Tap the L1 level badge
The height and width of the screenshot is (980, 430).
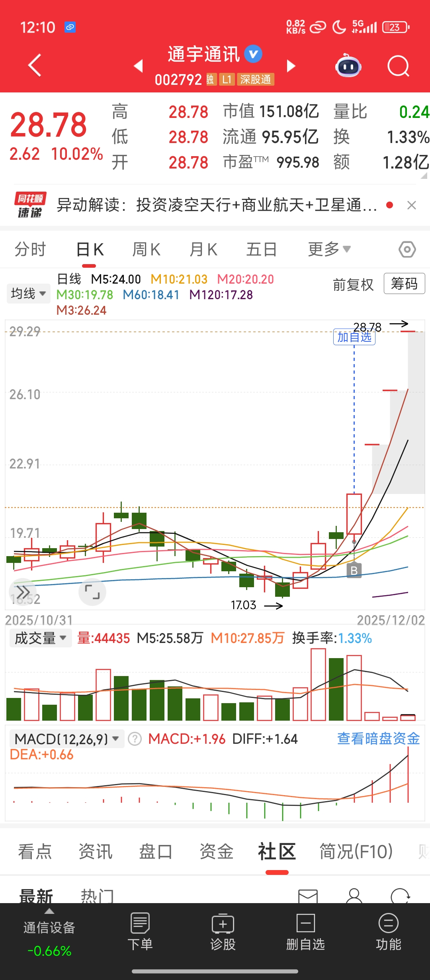227,79
